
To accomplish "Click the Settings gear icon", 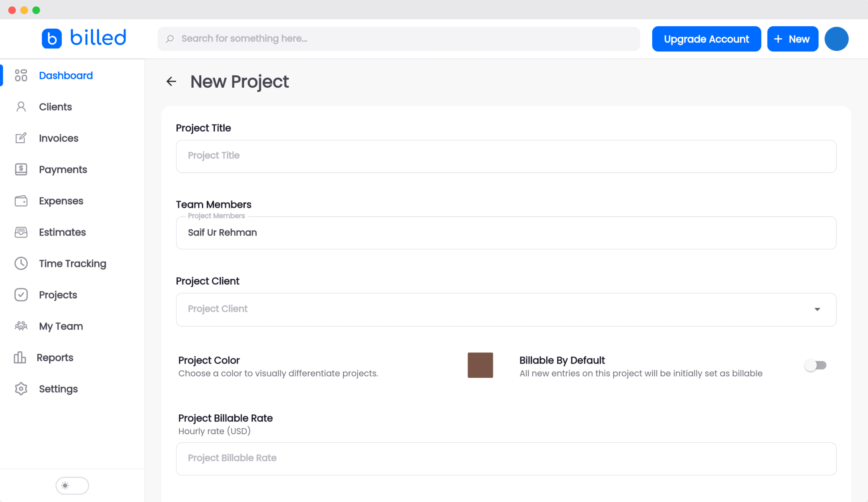I will click(21, 388).
